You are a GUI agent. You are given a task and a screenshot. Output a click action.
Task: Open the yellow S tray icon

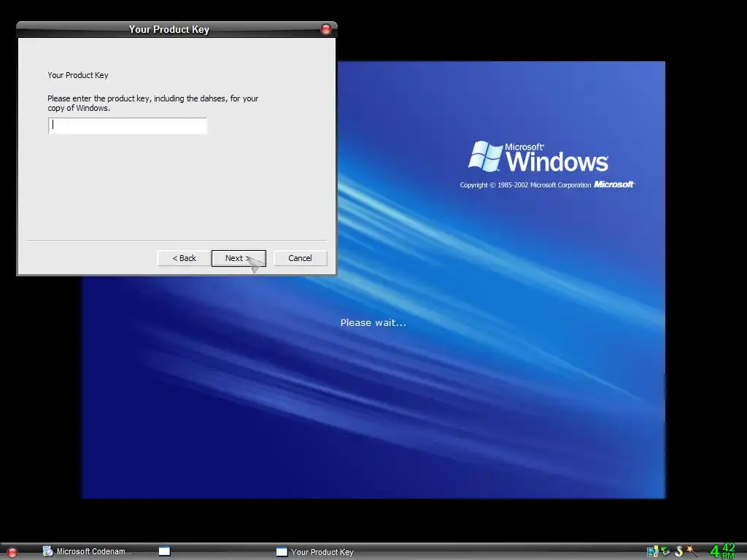pyautogui.click(x=679, y=551)
